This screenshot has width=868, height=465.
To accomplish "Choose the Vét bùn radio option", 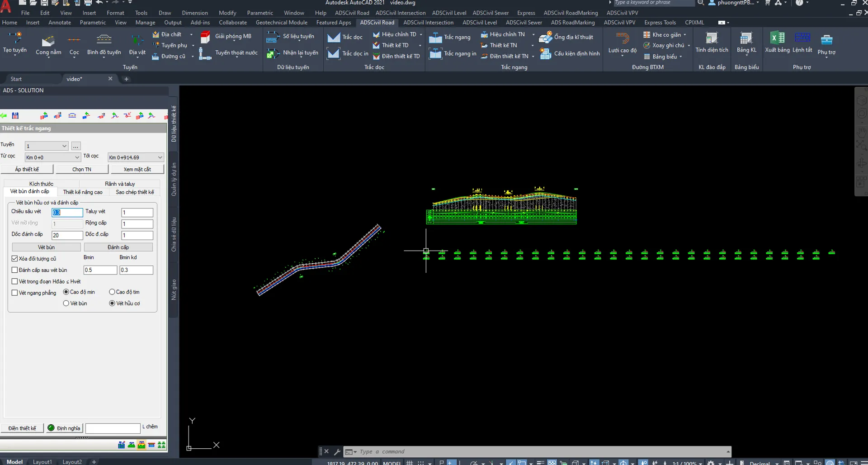I will click(66, 304).
